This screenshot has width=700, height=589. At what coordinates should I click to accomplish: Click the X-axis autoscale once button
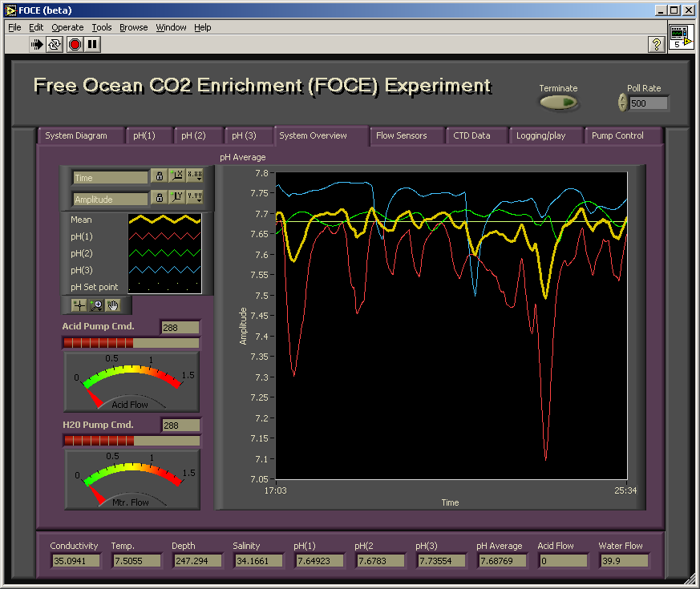click(176, 175)
